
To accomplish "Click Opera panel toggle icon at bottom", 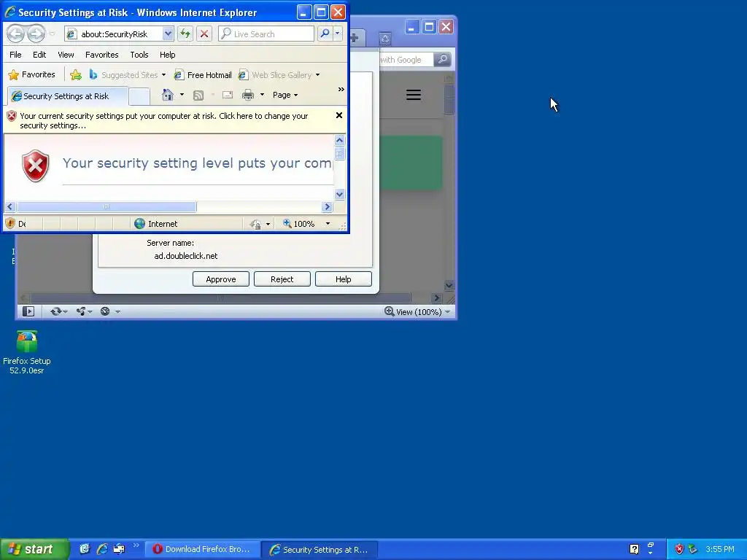I will pos(28,311).
